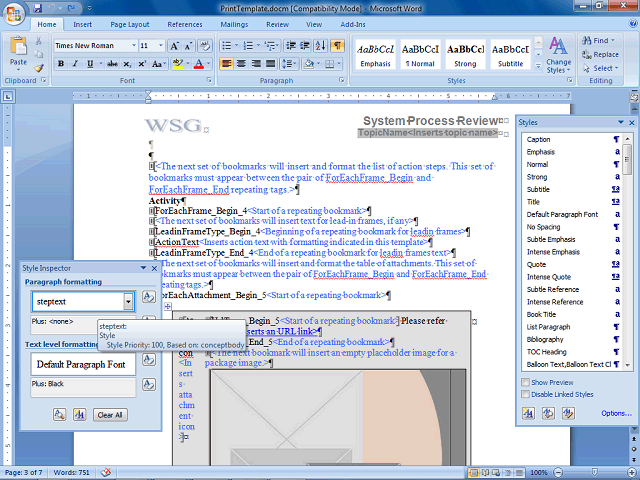Click Clear Character Style icon beside Default Paragraph Font

coord(149,360)
